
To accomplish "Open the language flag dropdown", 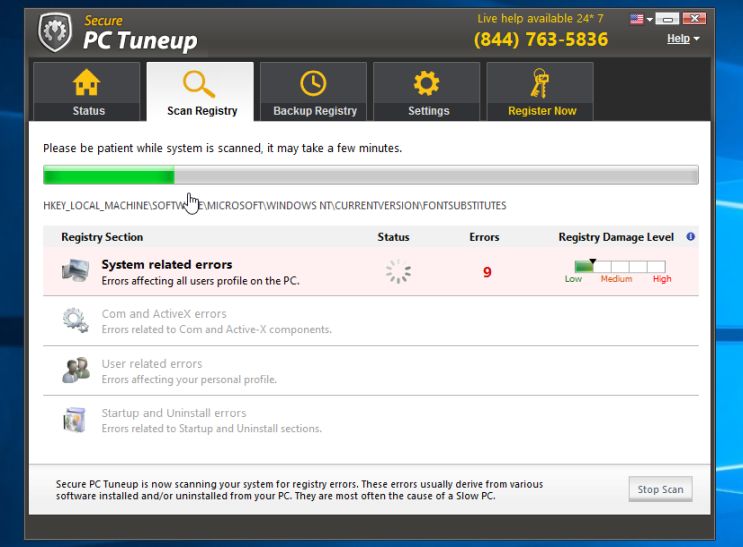I will [650, 19].
